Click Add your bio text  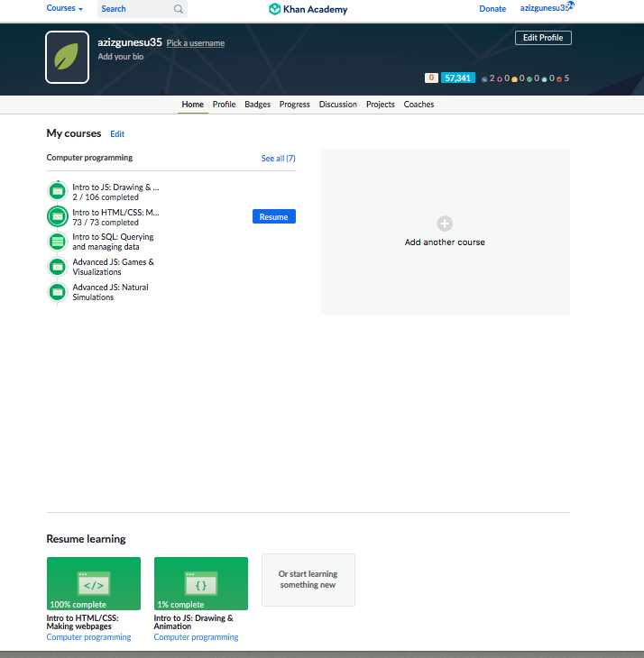pyautogui.click(x=121, y=57)
